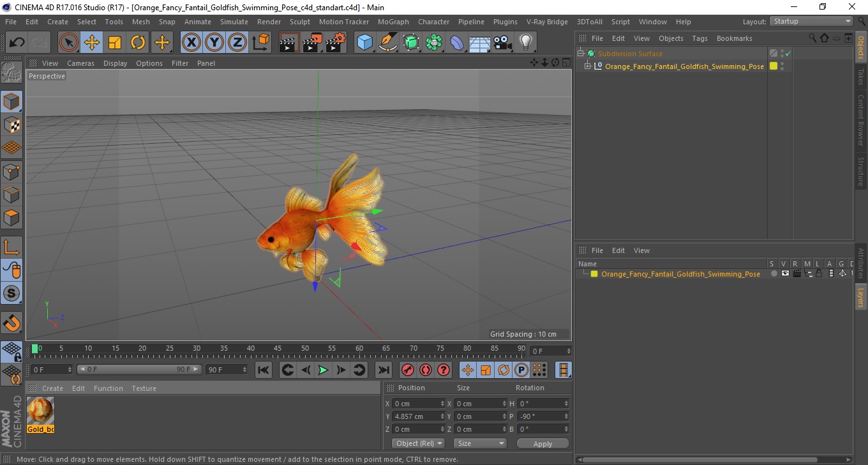868x465 pixels.
Task: Open the deformer objects icon
Action: tap(457, 43)
